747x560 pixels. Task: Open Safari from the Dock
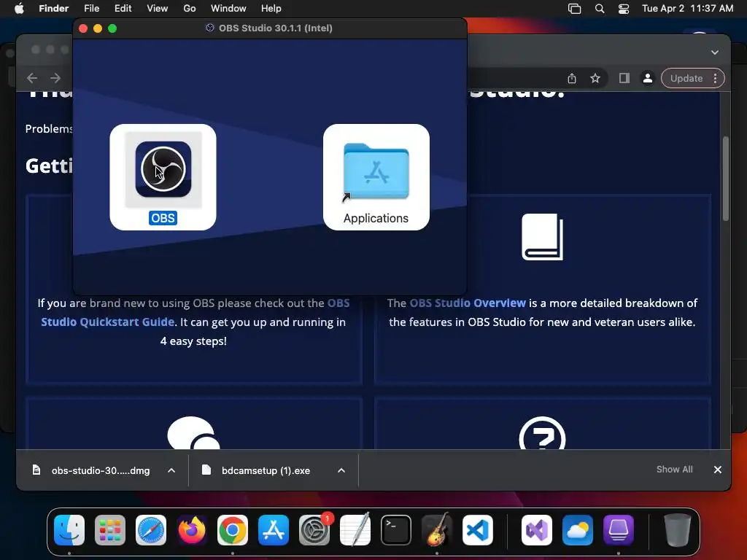[x=151, y=530]
